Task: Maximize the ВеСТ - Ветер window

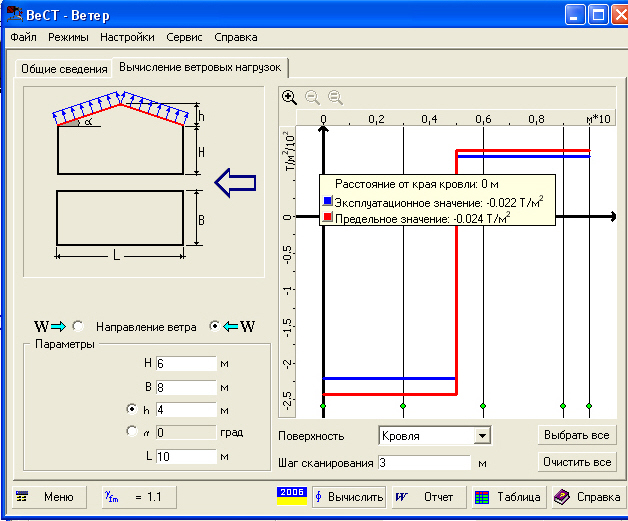Action: [x=598, y=15]
